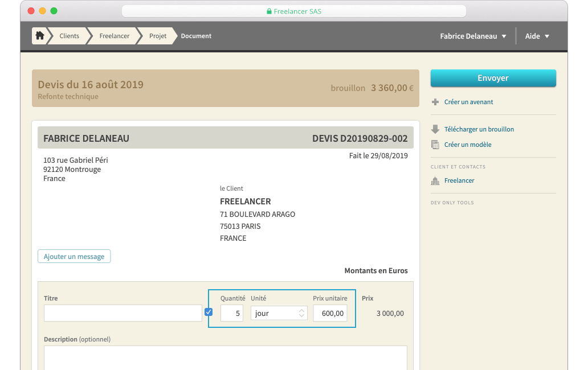
Task: Select the Document breadcrumb
Action: (x=196, y=36)
